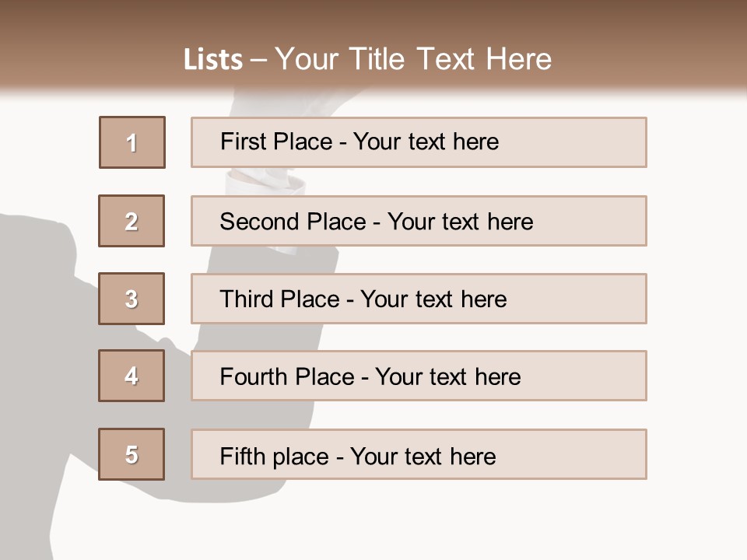
Task: Click the word 'Third' in the list
Action: click(247, 299)
